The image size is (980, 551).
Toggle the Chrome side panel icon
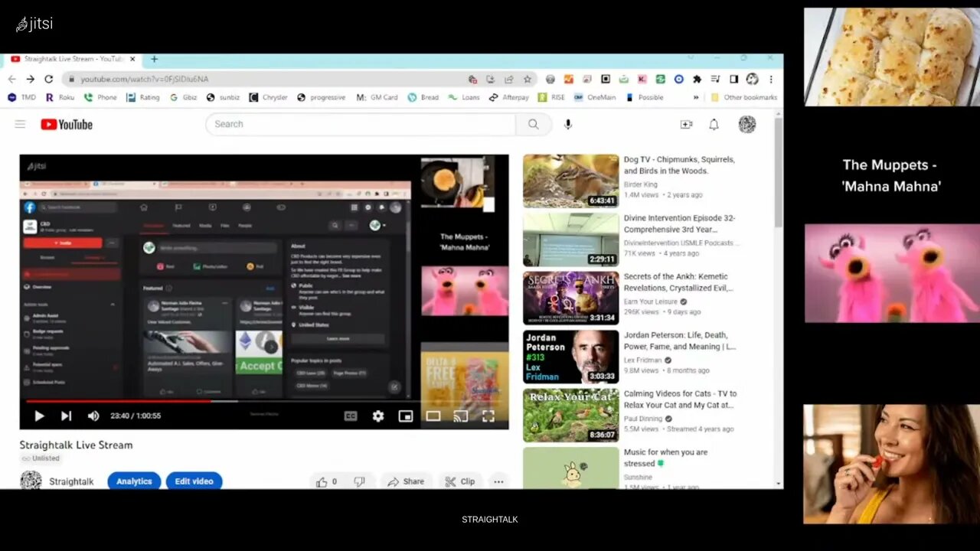(733, 79)
